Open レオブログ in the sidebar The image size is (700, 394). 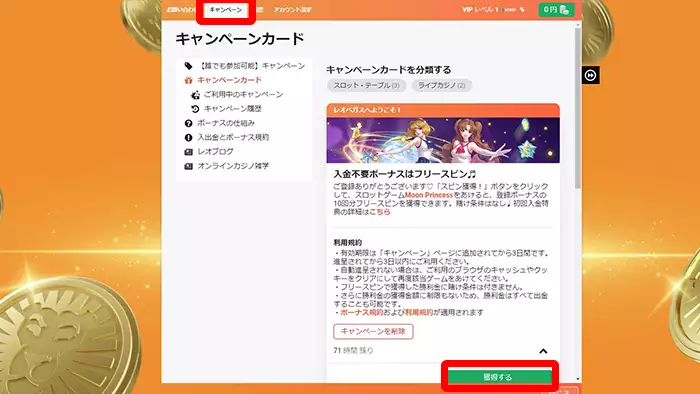215,152
